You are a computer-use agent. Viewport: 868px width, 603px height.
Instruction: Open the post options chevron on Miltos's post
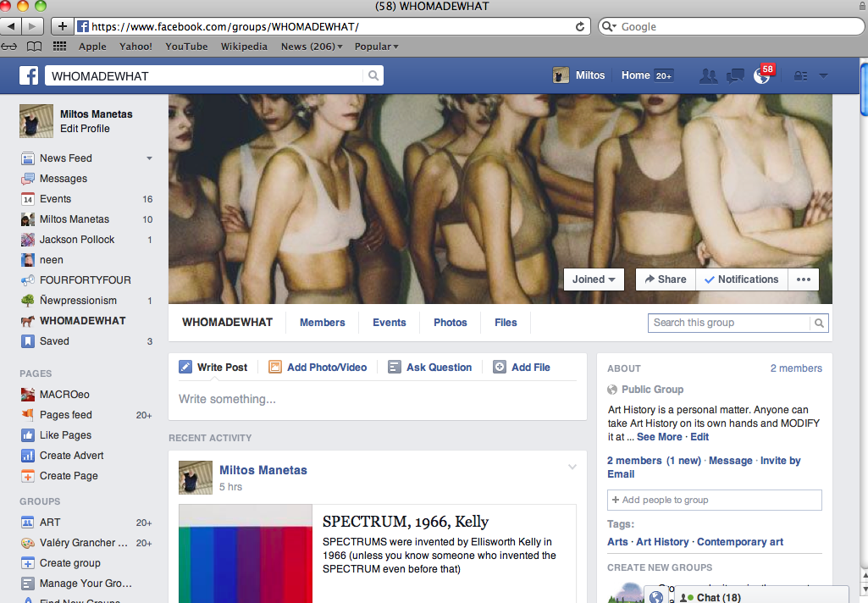572,467
